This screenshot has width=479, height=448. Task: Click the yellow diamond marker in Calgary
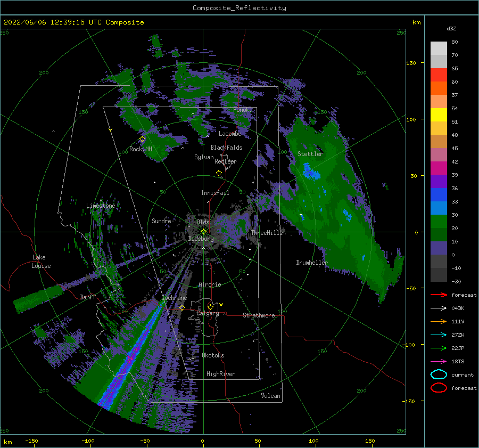click(x=210, y=307)
